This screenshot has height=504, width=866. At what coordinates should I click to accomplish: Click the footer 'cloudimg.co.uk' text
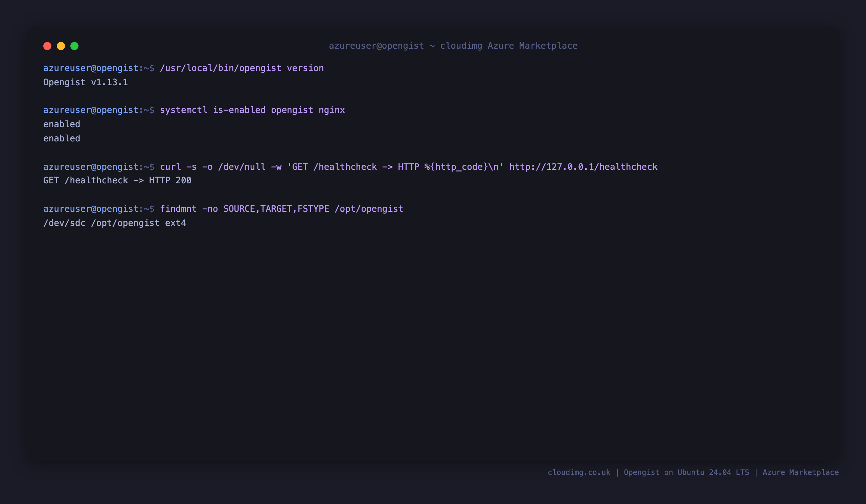click(579, 473)
